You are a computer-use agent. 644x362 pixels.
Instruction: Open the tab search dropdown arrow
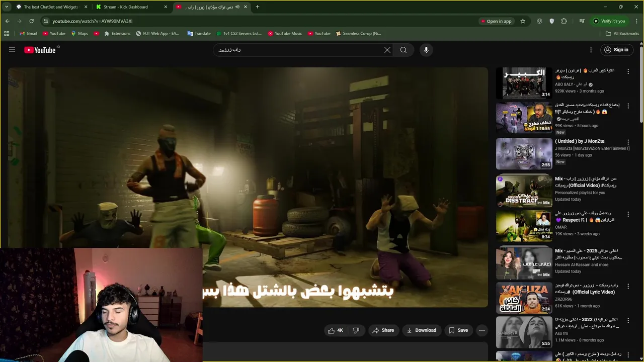click(x=7, y=7)
